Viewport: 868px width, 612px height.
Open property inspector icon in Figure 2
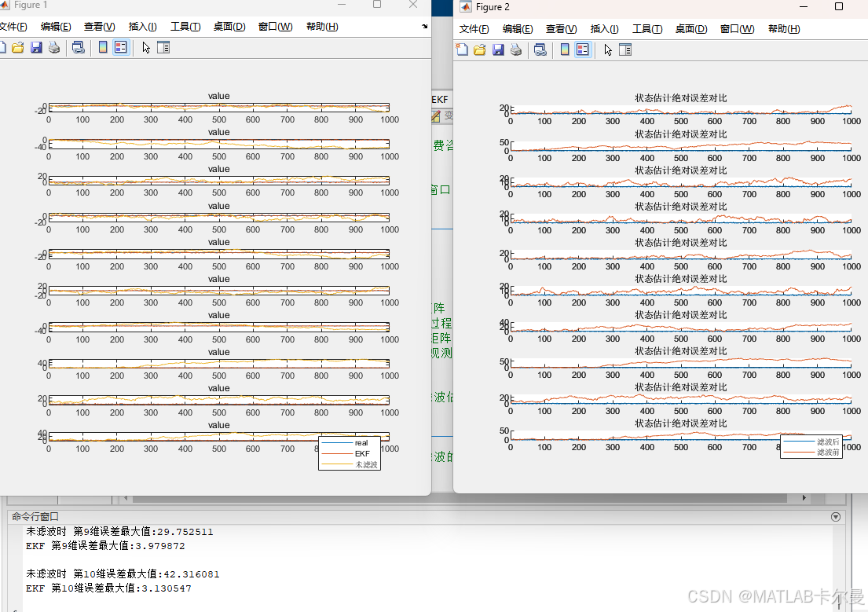[x=625, y=49]
